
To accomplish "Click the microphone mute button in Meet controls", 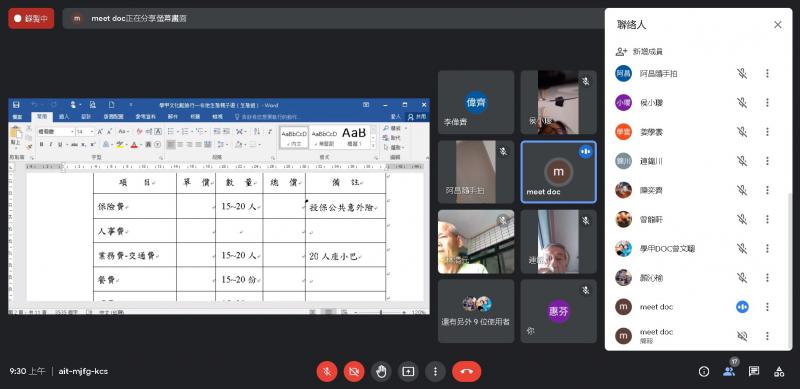I will click(327, 372).
